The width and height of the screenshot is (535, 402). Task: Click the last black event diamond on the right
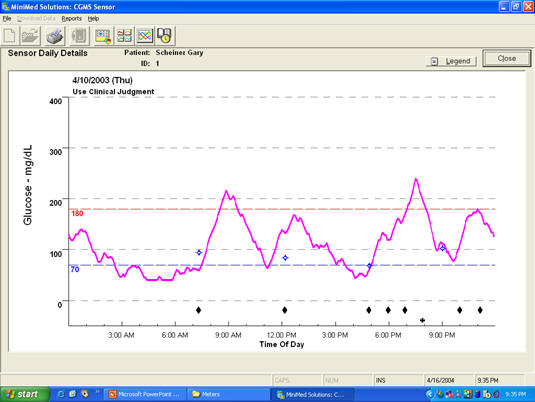[x=480, y=310]
